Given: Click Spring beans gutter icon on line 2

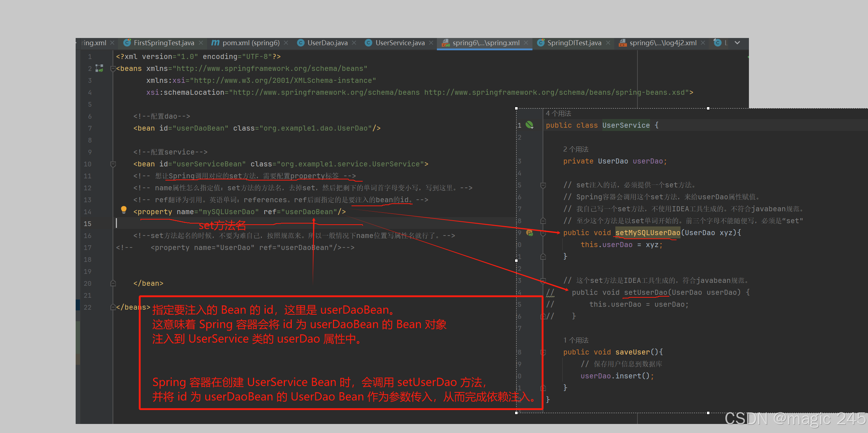Looking at the screenshot, I should point(100,68).
